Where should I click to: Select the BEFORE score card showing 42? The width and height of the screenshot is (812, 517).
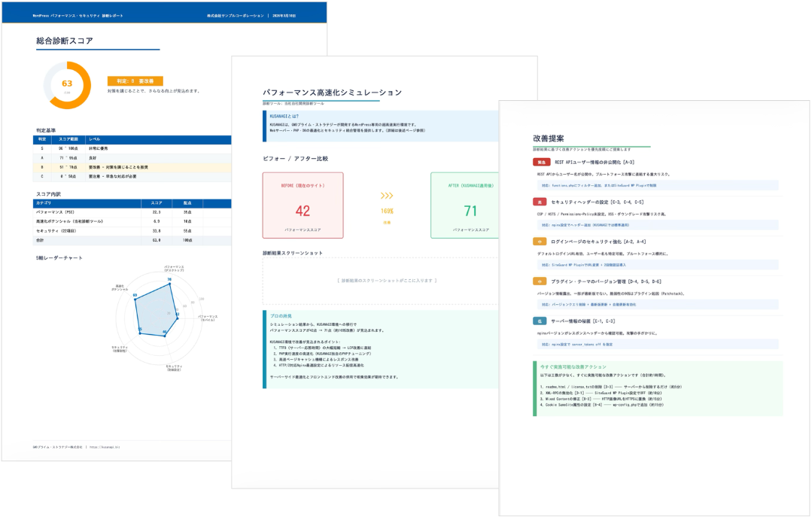click(x=303, y=205)
